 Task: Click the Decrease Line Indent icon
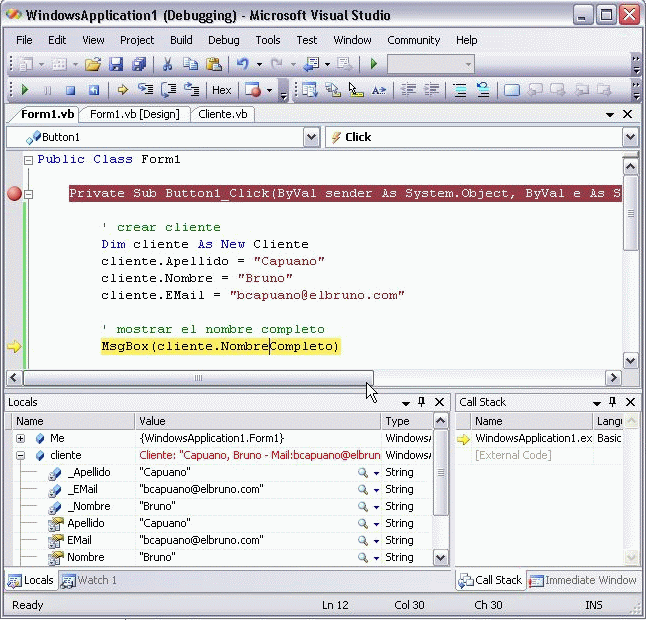tap(408, 90)
